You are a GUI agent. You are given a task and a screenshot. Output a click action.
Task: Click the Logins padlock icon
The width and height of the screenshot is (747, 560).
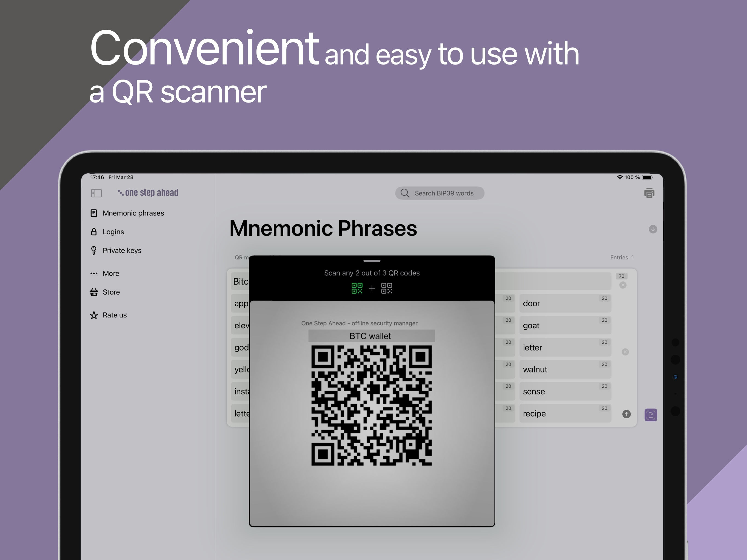[94, 232]
